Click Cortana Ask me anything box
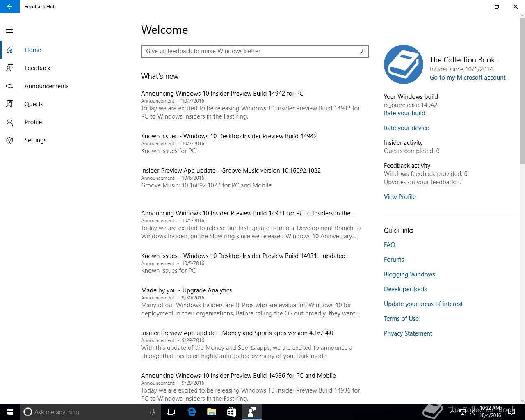 coord(89,412)
